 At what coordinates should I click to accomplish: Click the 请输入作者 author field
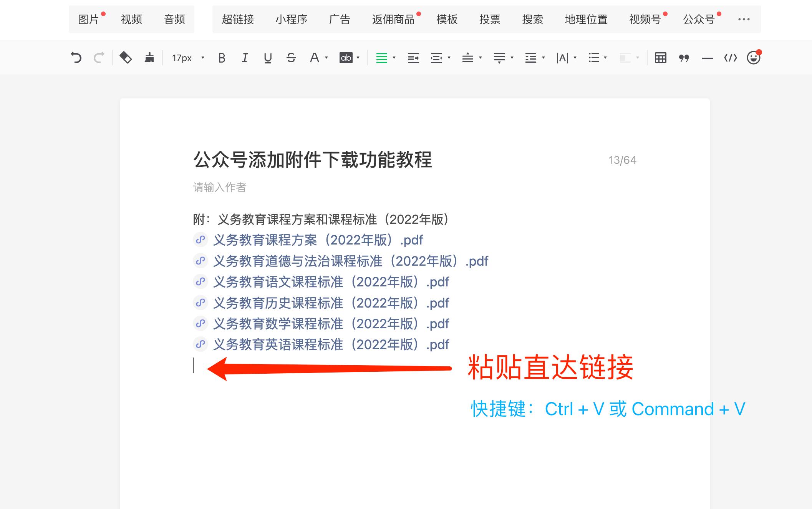pos(220,188)
